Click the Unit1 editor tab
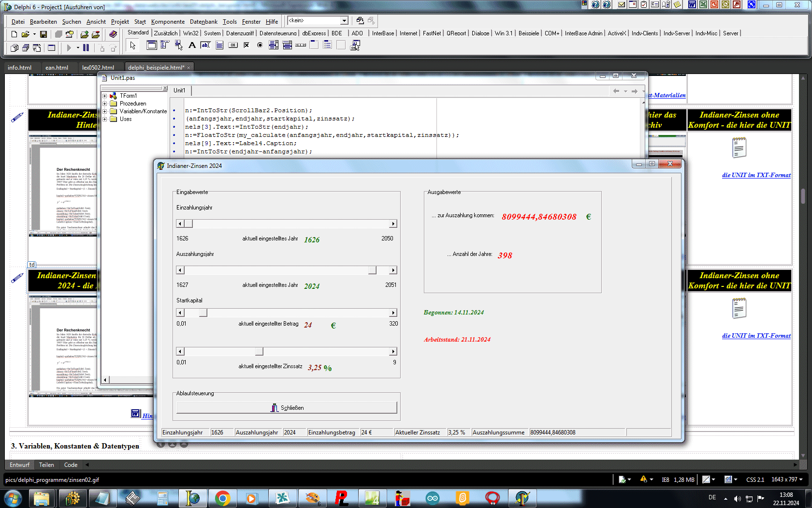812x508 pixels. pos(179,90)
